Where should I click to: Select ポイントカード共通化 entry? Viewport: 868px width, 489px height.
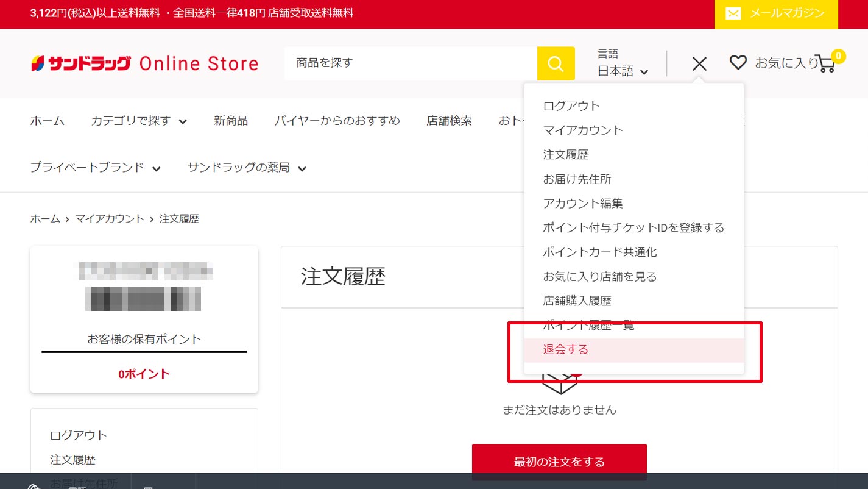click(x=600, y=252)
